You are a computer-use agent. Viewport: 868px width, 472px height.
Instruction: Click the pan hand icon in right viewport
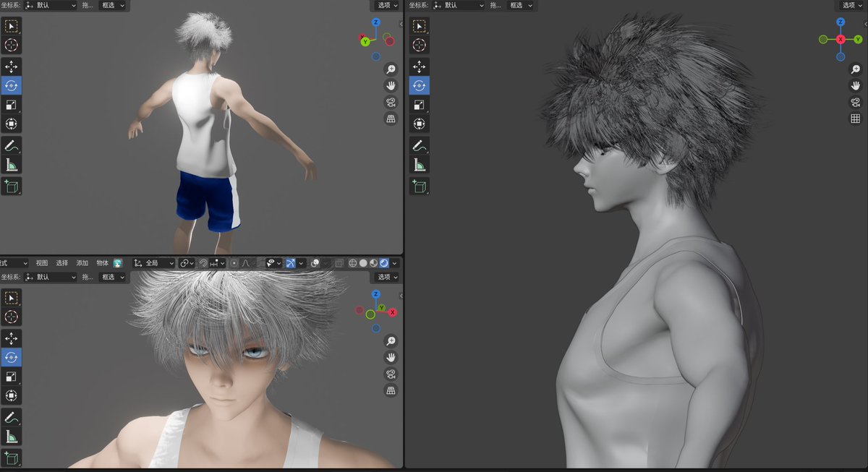[855, 85]
